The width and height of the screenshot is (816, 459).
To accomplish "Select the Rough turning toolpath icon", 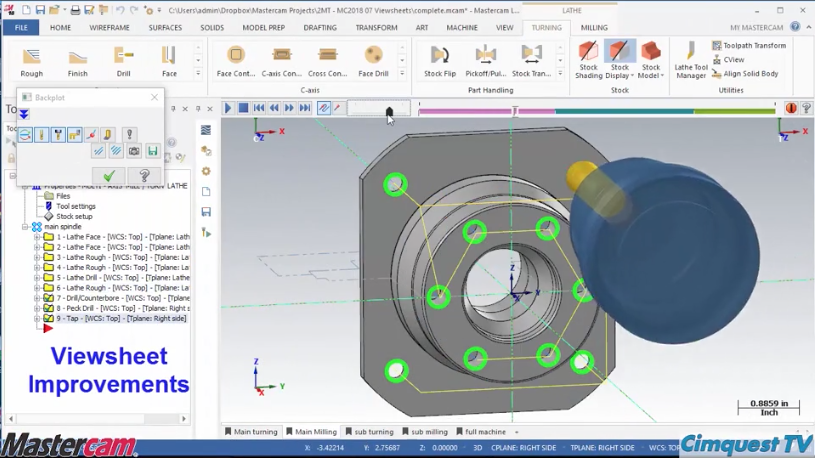I will pyautogui.click(x=32, y=61).
